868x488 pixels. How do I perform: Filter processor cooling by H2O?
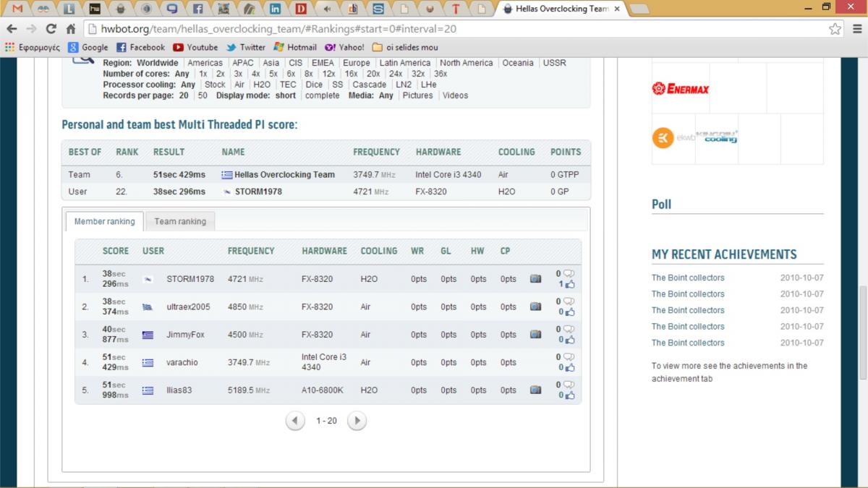[x=262, y=85]
